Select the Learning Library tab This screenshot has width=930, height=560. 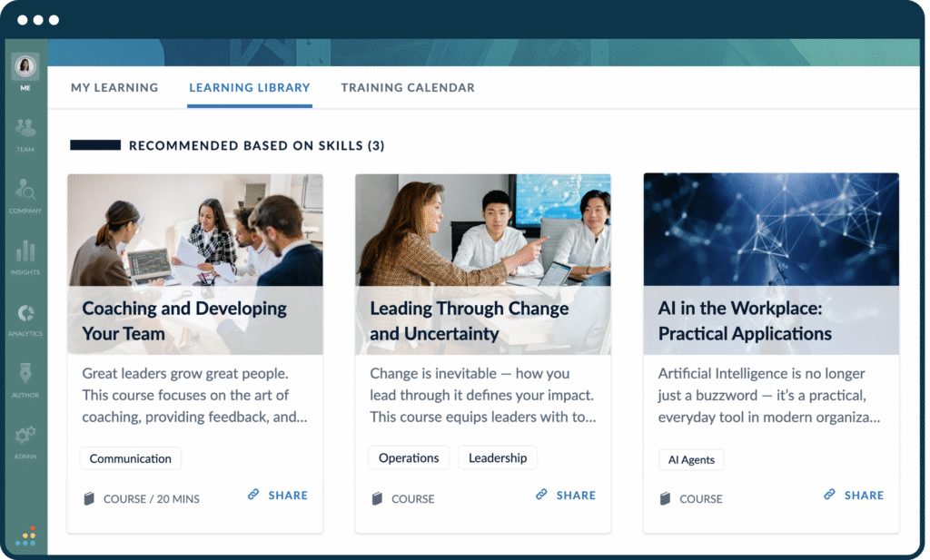[250, 88]
